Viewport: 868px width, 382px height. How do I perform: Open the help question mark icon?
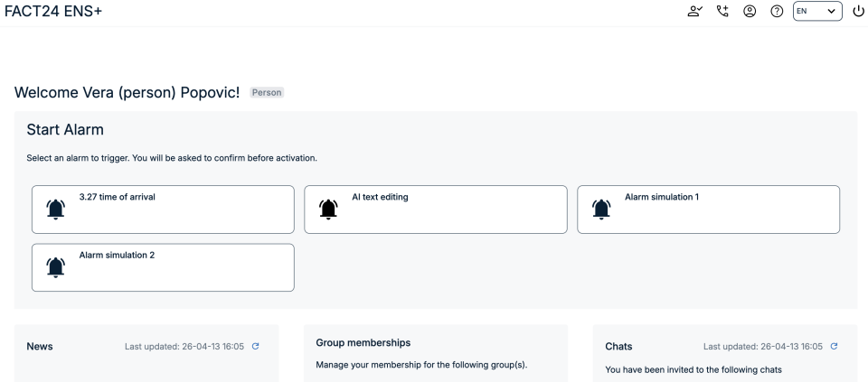tap(776, 11)
